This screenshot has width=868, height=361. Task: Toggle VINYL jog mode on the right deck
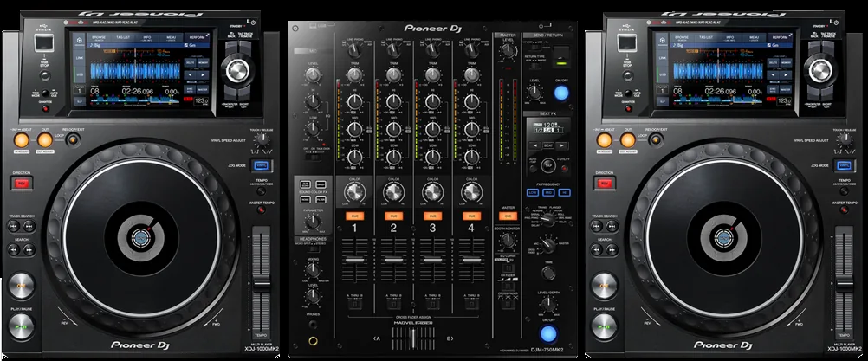tap(844, 164)
